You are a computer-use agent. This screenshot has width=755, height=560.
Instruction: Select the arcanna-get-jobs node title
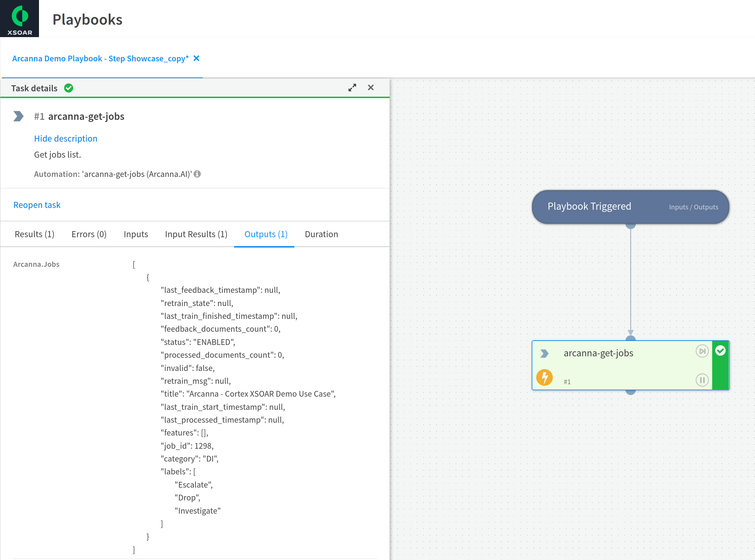coord(598,353)
